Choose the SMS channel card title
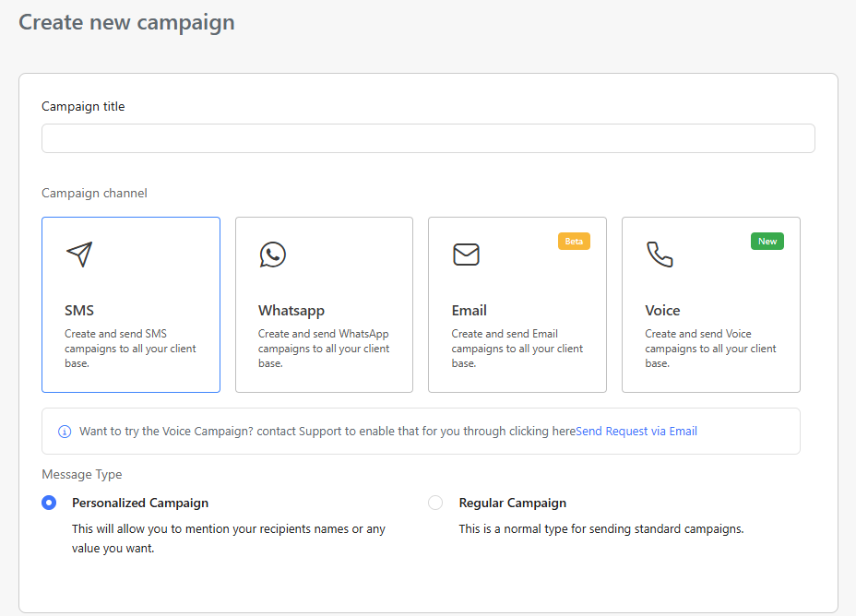 click(79, 311)
